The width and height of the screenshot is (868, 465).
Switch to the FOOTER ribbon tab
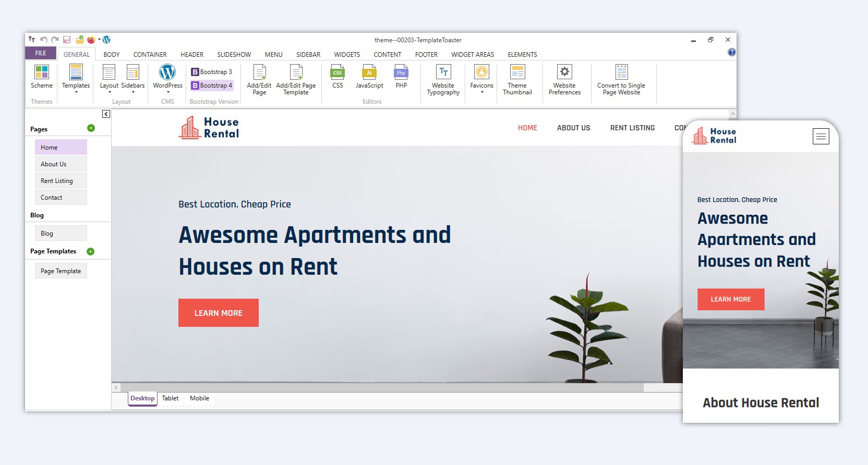click(426, 54)
